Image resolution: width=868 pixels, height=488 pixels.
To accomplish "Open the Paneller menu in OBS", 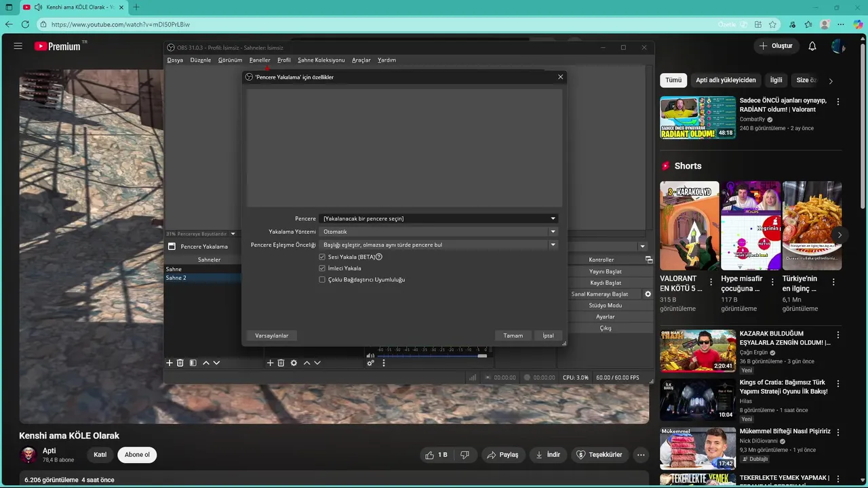I will click(260, 60).
